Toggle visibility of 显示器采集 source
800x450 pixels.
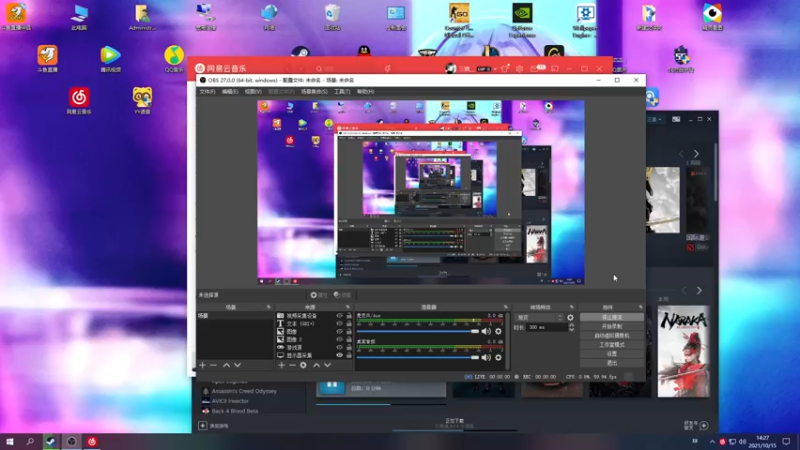339,355
